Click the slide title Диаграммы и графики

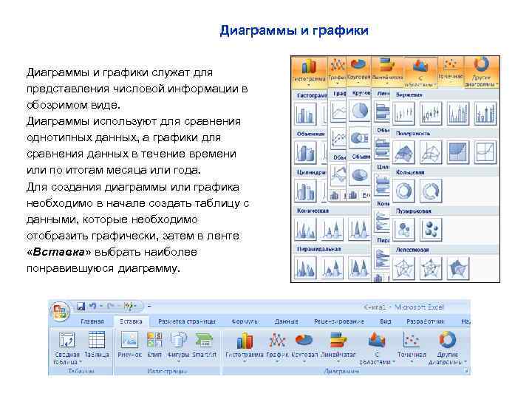(x=294, y=30)
